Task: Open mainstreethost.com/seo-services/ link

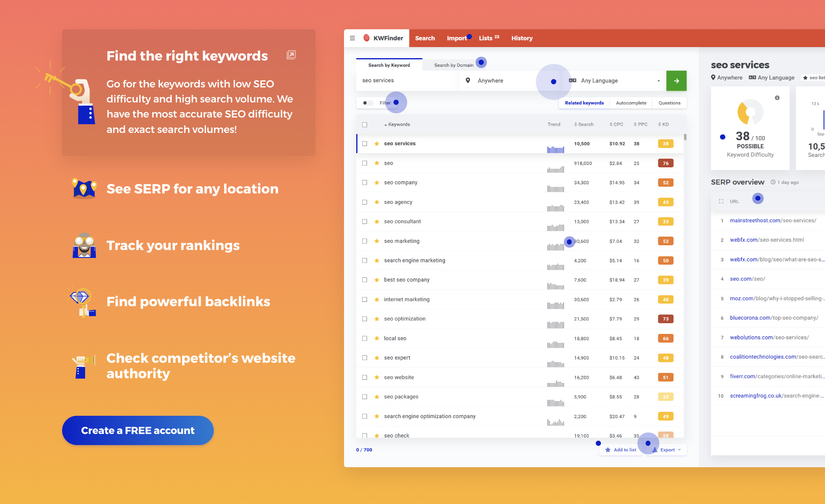Action: (773, 220)
